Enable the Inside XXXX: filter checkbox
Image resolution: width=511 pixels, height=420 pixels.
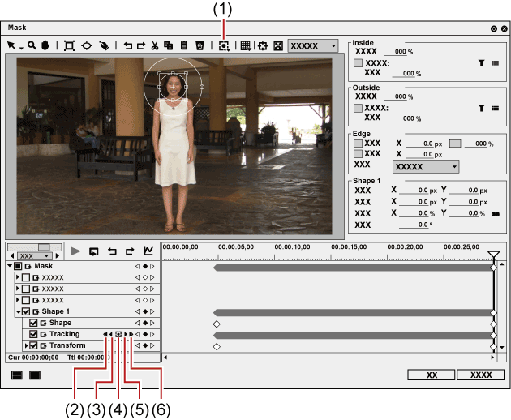pos(358,63)
